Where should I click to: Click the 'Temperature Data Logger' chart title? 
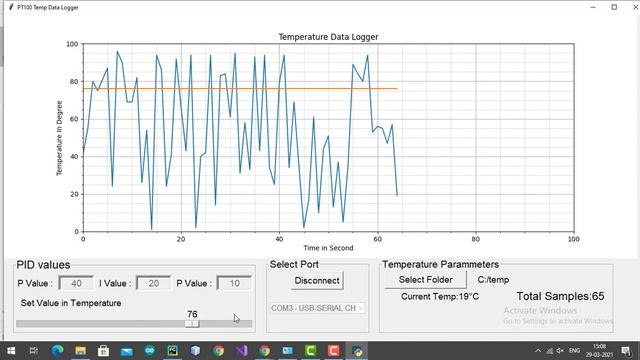[328, 37]
